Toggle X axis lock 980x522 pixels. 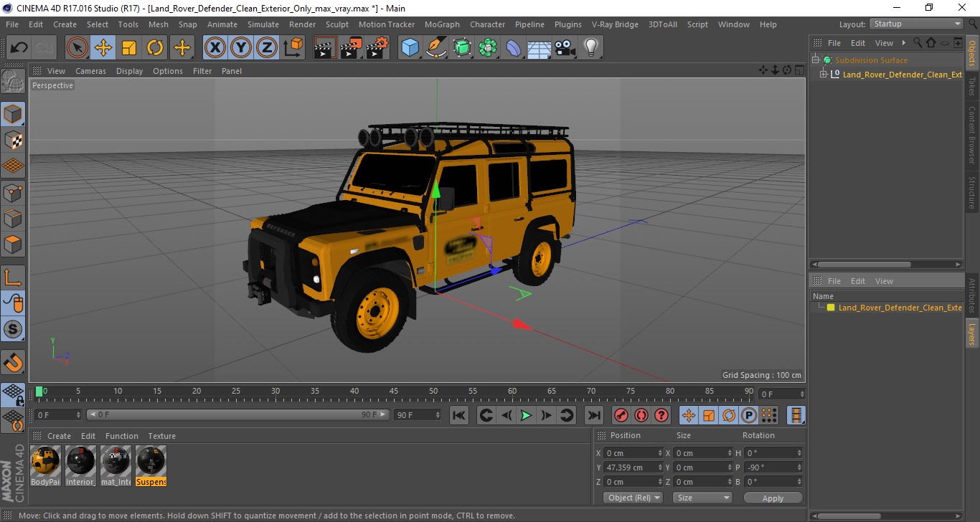click(215, 48)
